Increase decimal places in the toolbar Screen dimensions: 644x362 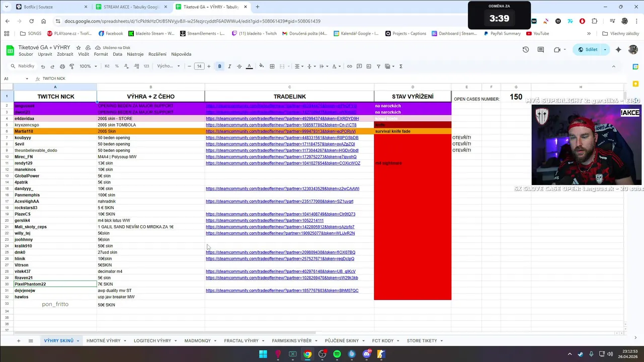136,66
